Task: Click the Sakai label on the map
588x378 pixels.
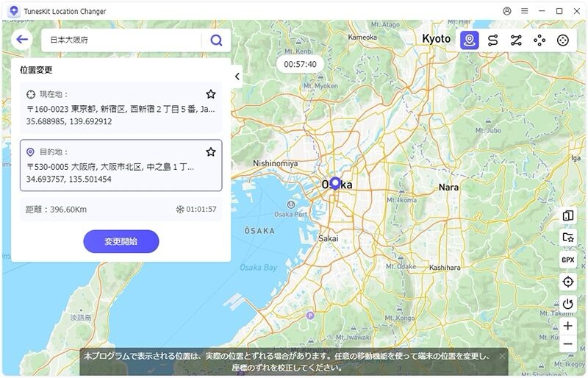Action: tap(328, 238)
